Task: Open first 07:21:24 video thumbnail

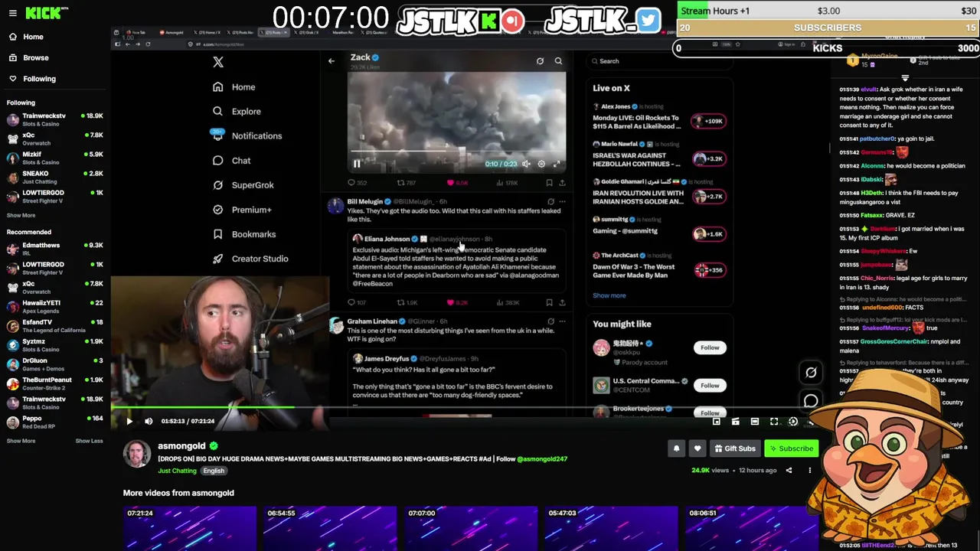Action: tap(190, 528)
